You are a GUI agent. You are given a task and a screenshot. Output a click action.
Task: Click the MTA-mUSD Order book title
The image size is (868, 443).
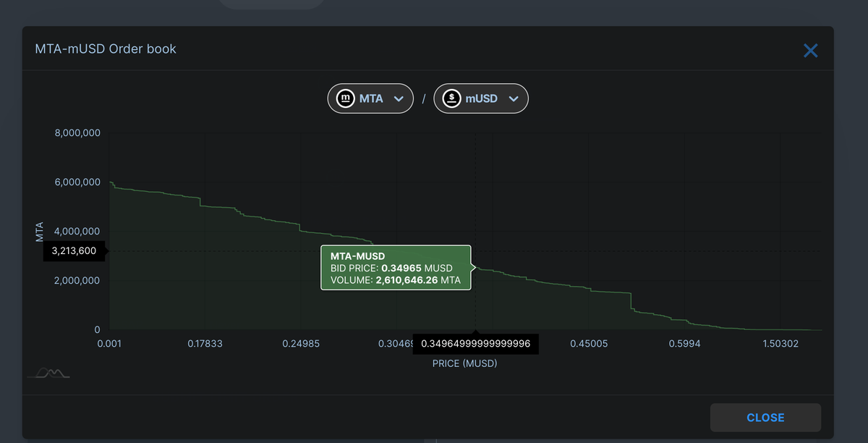[105, 48]
